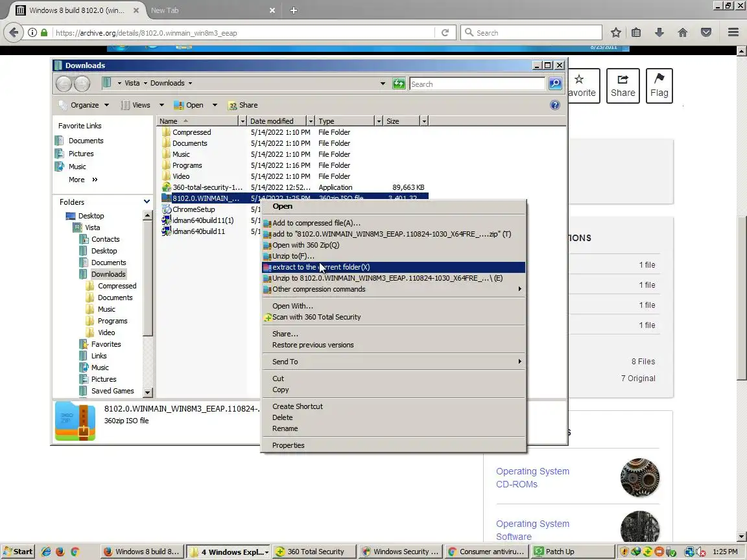Expand Open button dropdown arrow
The width and height of the screenshot is (747, 560).
pos(215,105)
